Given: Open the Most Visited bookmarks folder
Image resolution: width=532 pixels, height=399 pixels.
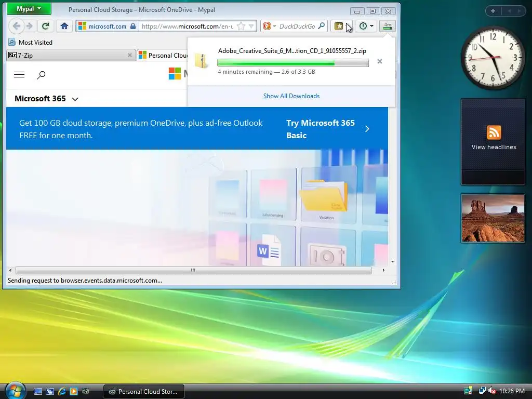Looking at the screenshot, I should [31, 43].
